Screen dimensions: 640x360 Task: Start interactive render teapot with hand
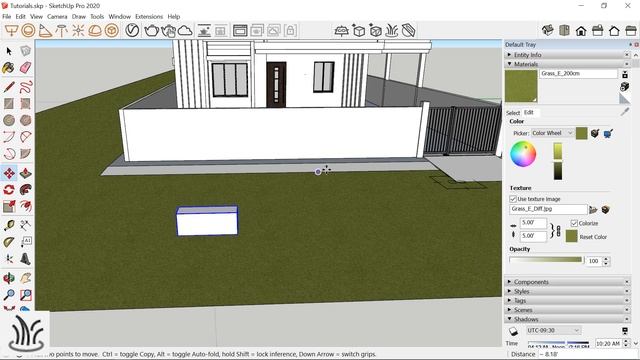pyautogui.click(x=168, y=31)
